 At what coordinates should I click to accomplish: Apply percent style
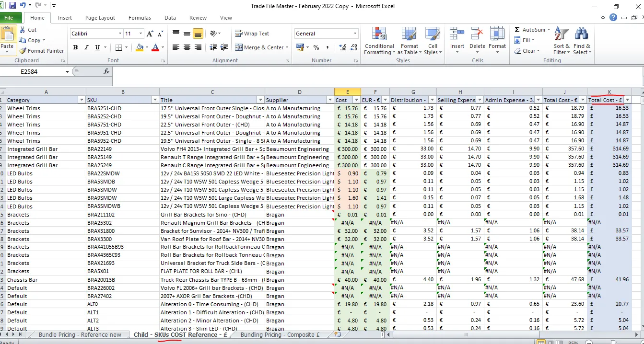coord(316,47)
